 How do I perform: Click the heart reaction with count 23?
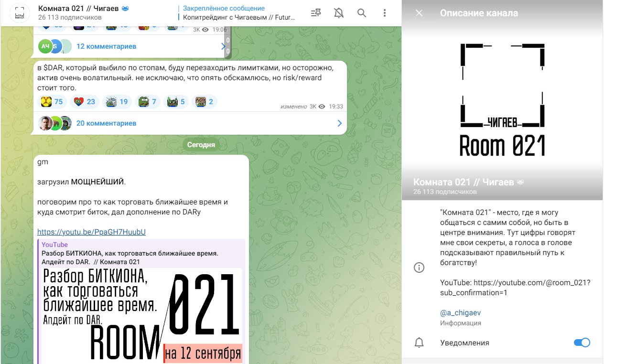coord(84,101)
